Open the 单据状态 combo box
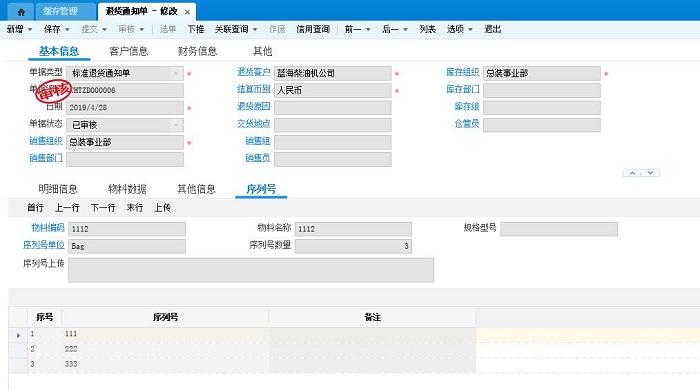 [x=125, y=125]
